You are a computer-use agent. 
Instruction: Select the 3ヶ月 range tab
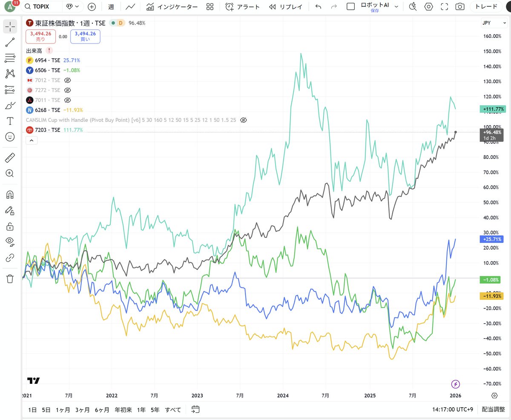pyautogui.click(x=82, y=410)
